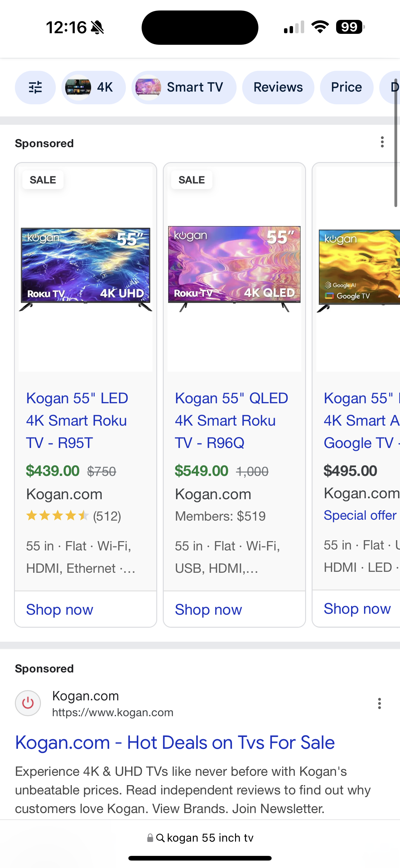Tap Special offer link on Google TV card

(360, 515)
